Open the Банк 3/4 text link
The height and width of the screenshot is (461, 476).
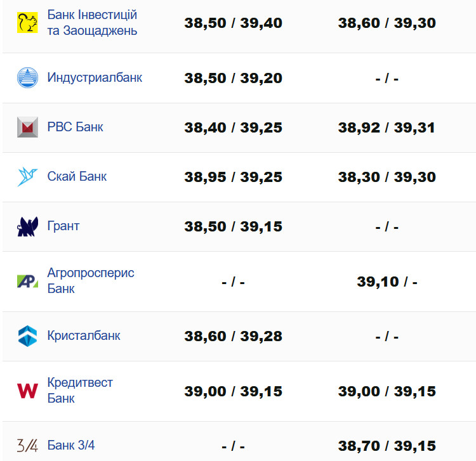click(x=71, y=446)
